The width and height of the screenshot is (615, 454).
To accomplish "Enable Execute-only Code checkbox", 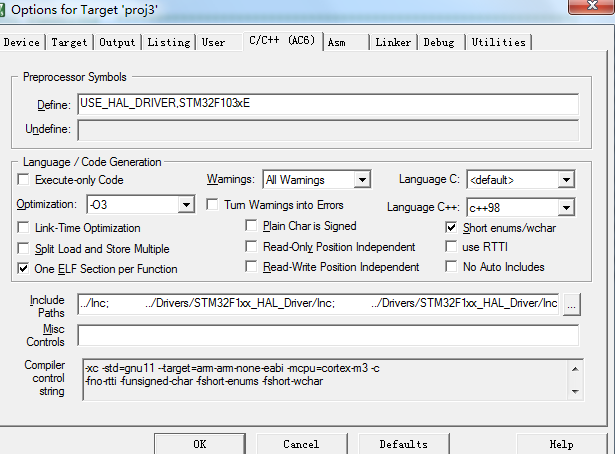I will tap(23, 180).
